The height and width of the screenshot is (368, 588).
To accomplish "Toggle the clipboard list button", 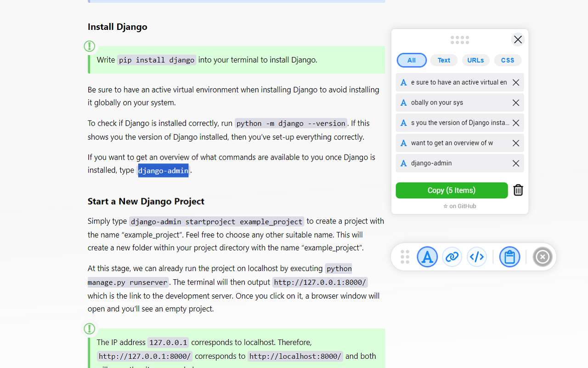I will 509,257.
